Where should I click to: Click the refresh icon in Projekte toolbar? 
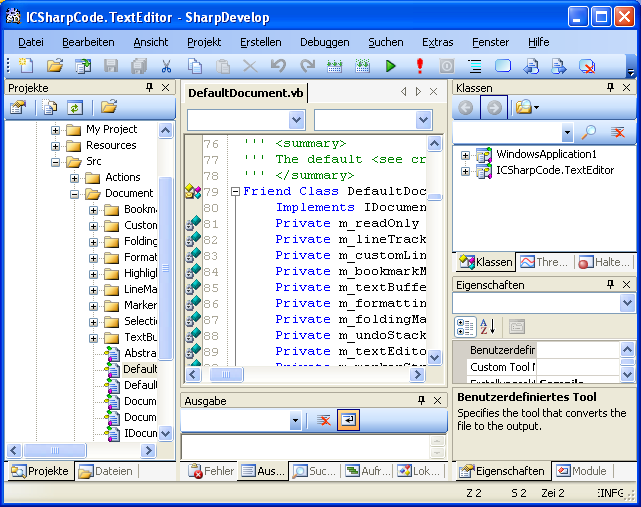coord(75,108)
